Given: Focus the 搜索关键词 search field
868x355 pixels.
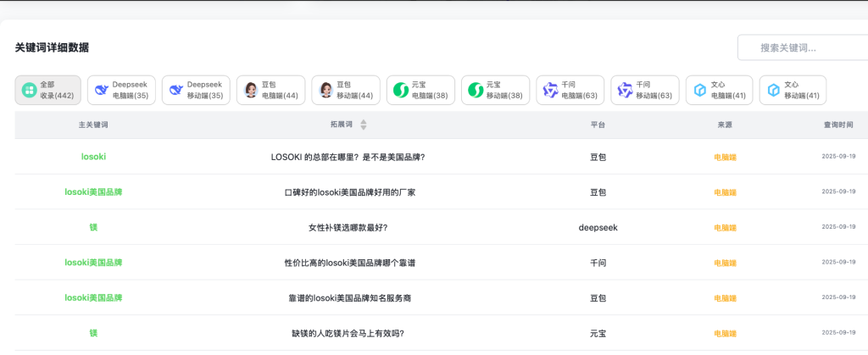Looking at the screenshot, I should 801,48.
